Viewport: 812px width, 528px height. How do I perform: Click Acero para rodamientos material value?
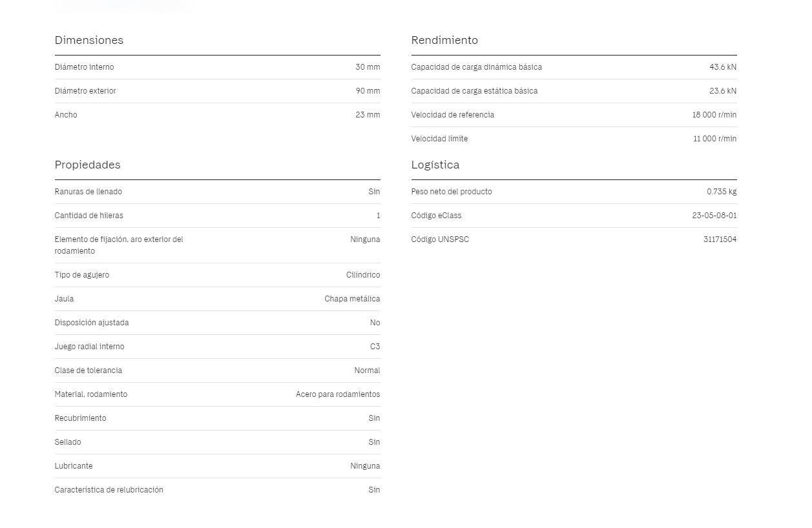pos(338,394)
